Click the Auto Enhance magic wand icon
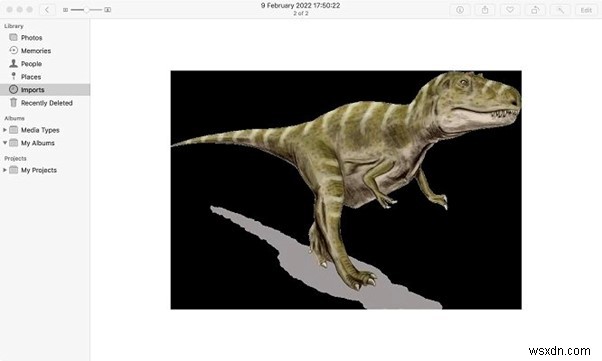Image resolution: width=602 pixels, height=361 pixels. pos(561,10)
